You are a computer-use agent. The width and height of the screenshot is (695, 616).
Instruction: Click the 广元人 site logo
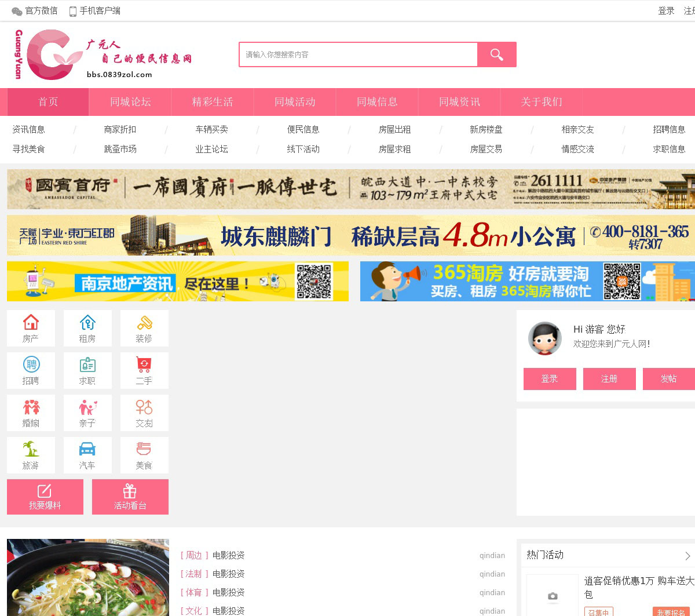coord(103,54)
